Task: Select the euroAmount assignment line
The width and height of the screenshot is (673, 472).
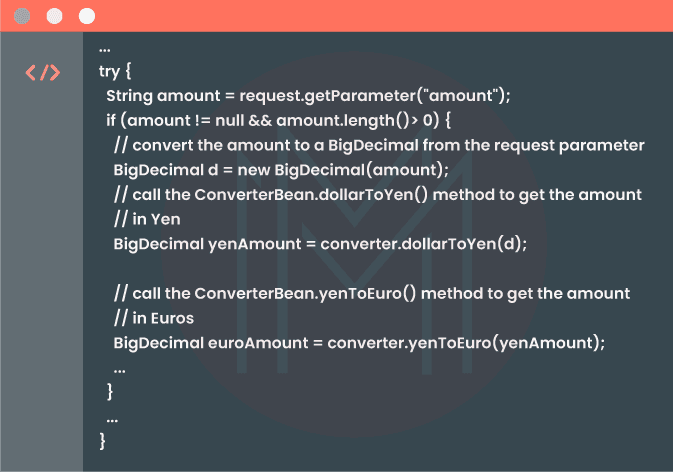Action: [360, 343]
